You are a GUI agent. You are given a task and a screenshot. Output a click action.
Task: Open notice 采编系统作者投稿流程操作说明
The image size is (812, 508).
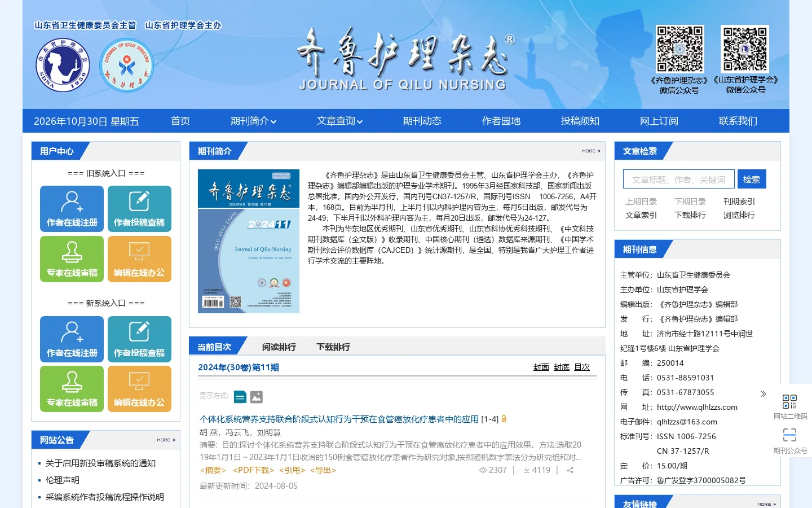pos(105,497)
